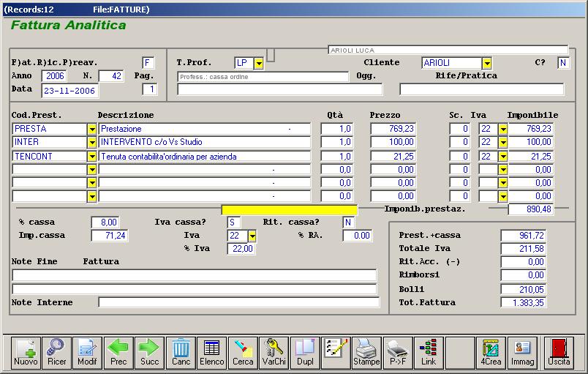Click the Note Interne input field
The width and height of the screenshot is (588, 374).
(x=239, y=302)
